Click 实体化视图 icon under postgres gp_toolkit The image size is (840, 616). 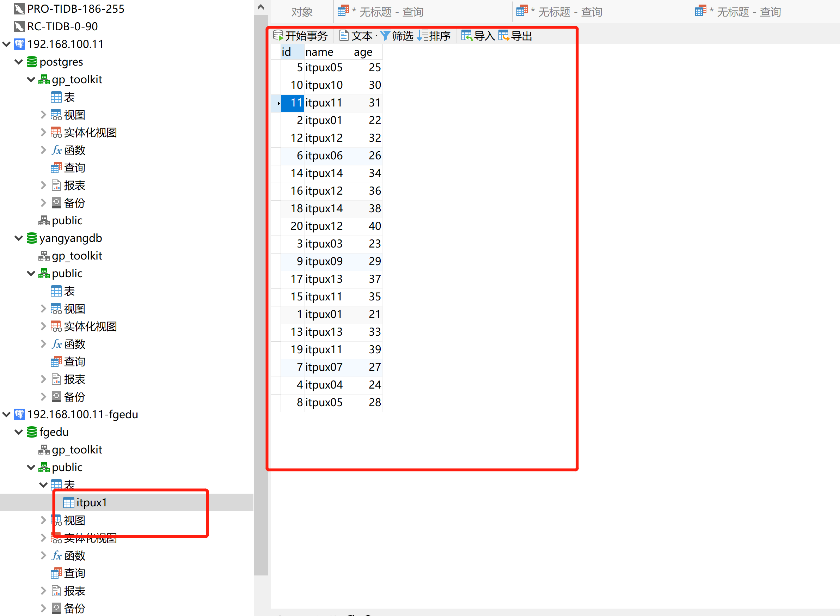(56, 132)
